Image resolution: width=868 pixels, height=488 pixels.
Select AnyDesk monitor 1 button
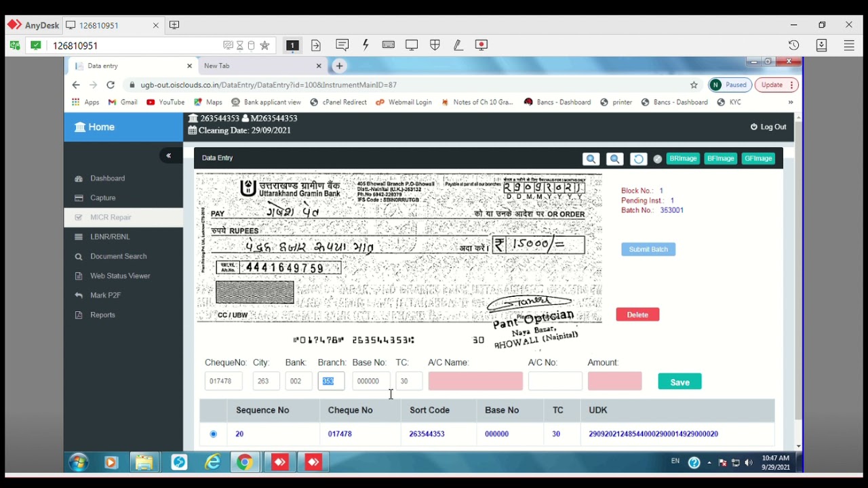pyautogui.click(x=292, y=45)
